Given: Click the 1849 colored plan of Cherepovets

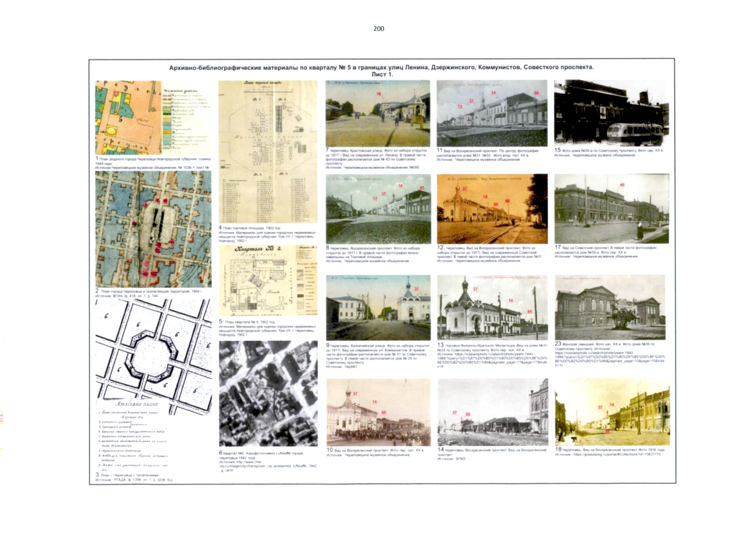Looking at the screenshot, I should click(128, 118).
